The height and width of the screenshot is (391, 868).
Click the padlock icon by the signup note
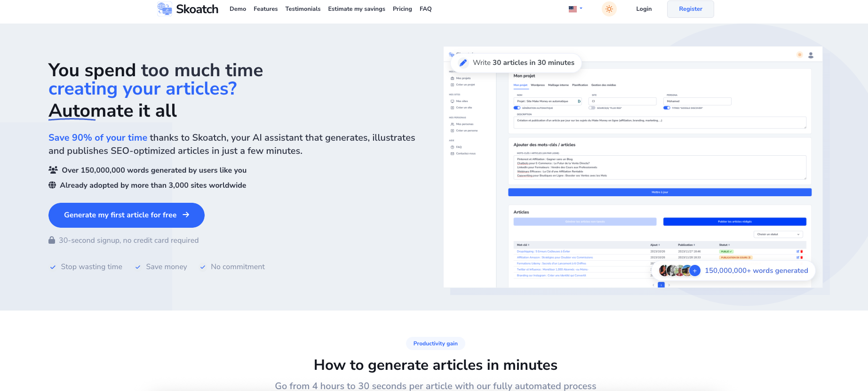(x=52, y=240)
